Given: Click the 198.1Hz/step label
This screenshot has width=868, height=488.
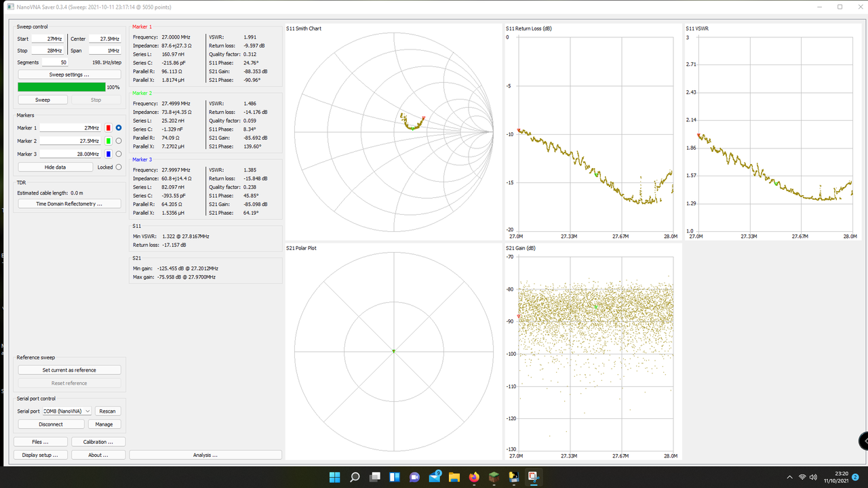Looking at the screenshot, I should tap(106, 62).
